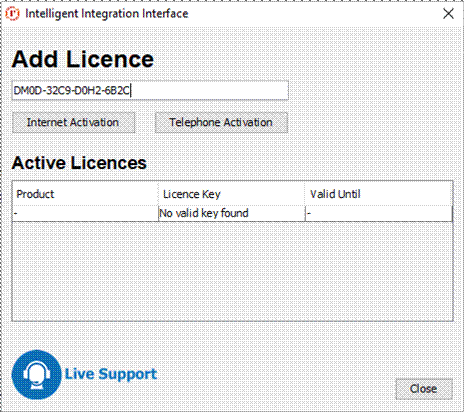Screen dimensions: 465x413
Task: Click the Add Licence heading
Action: (83, 59)
